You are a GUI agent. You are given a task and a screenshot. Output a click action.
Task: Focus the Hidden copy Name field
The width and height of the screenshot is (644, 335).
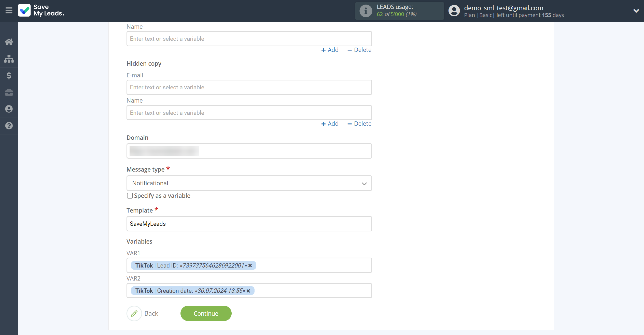pyautogui.click(x=249, y=113)
